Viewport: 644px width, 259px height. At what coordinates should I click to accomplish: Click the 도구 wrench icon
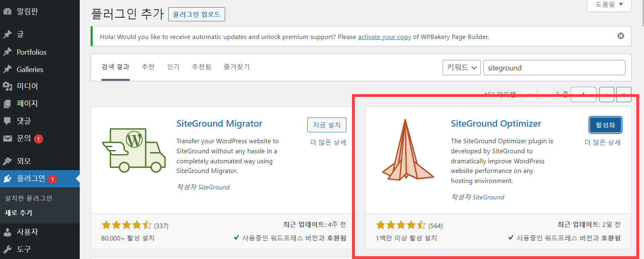pyautogui.click(x=8, y=249)
